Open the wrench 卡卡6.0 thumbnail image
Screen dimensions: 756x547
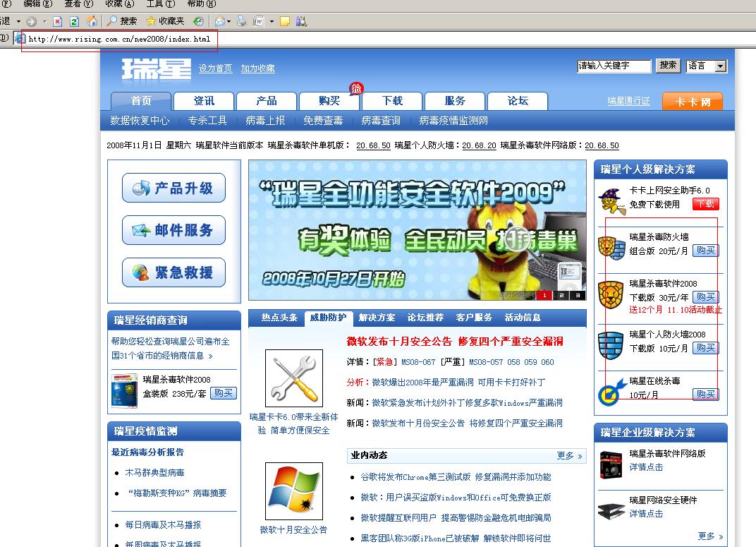click(x=294, y=378)
